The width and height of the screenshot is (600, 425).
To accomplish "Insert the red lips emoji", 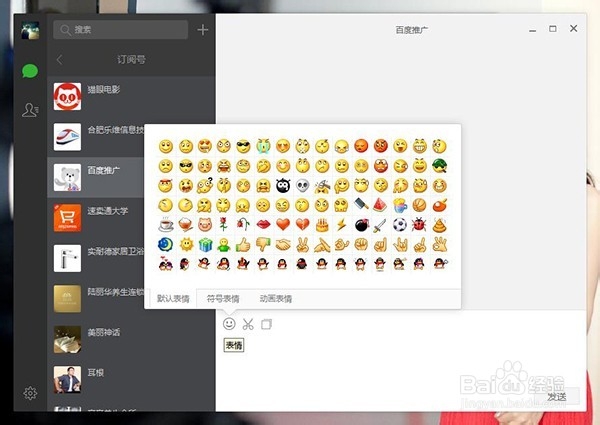I will coord(263,225).
